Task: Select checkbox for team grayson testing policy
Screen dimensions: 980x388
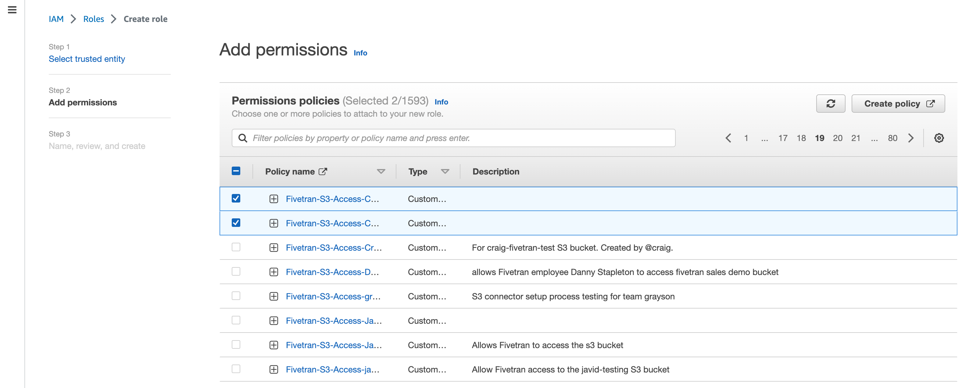Action: click(x=236, y=296)
